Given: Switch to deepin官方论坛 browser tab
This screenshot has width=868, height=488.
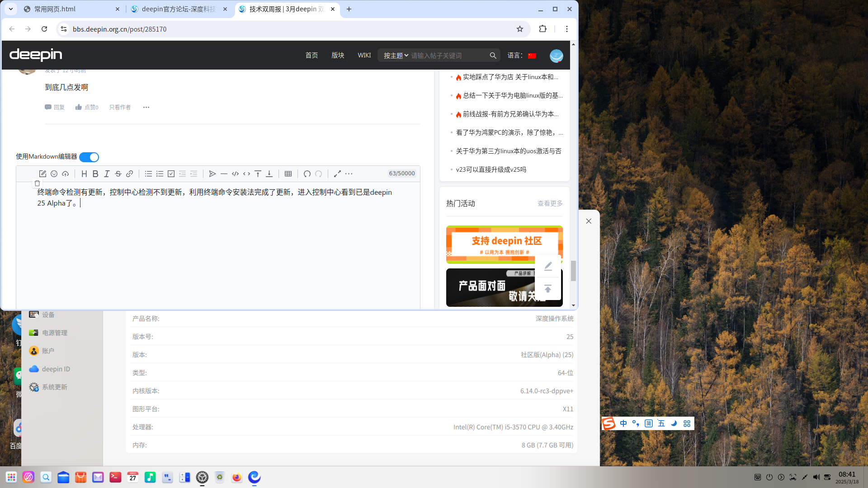Looking at the screenshot, I should pyautogui.click(x=179, y=9).
